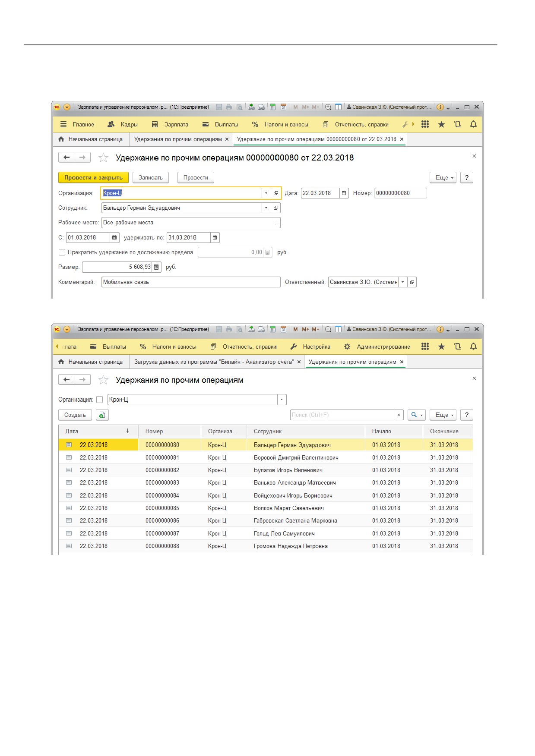Screen dimensions: 535x756
Task: Expand Ответственный dropdown arrow
Action: (x=402, y=282)
